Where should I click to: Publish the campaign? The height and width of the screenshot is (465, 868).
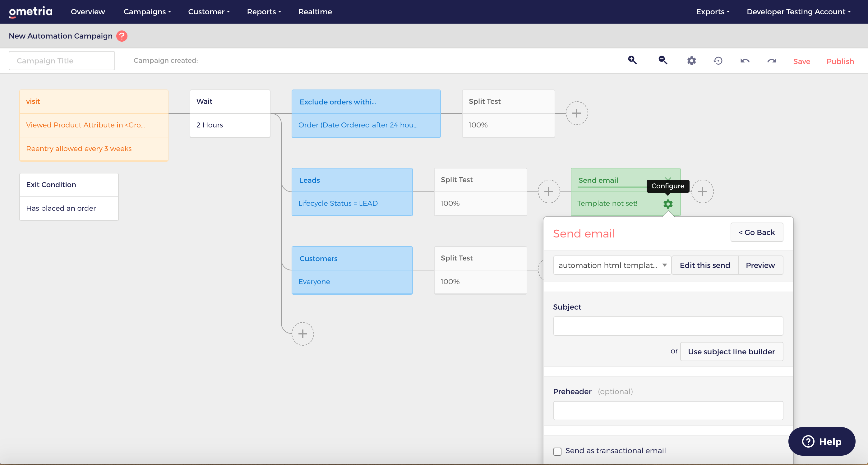[840, 61]
